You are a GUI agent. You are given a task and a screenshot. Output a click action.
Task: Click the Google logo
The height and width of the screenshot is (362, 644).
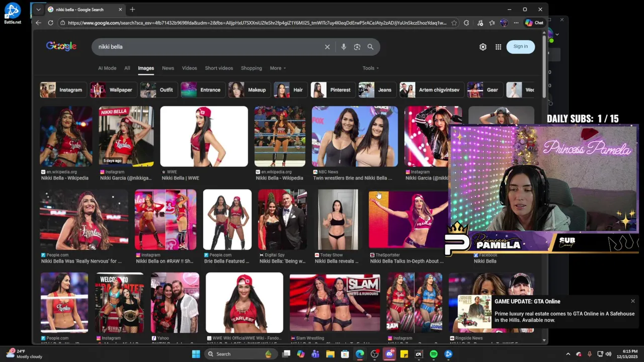pyautogui.click(x=61, y=46)
